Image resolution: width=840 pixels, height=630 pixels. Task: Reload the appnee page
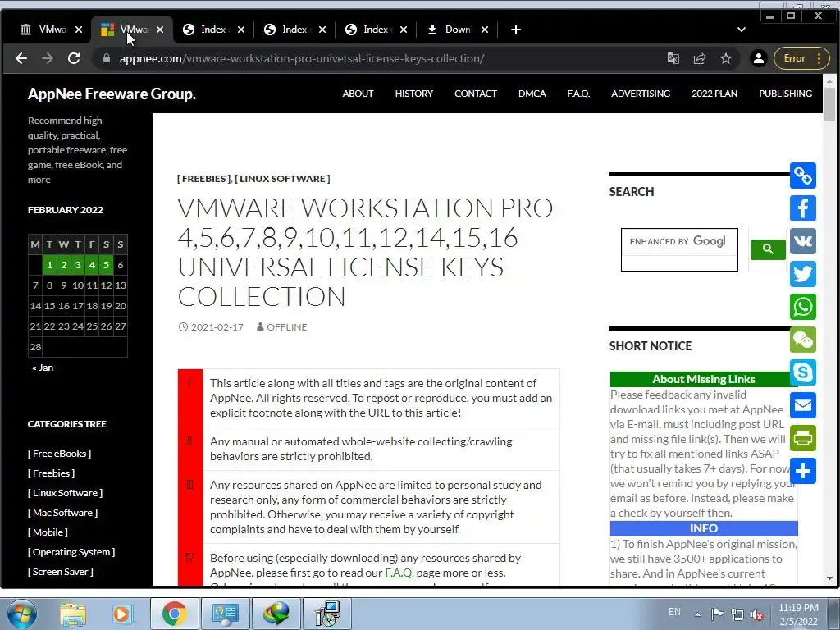(x=74, y=58)
